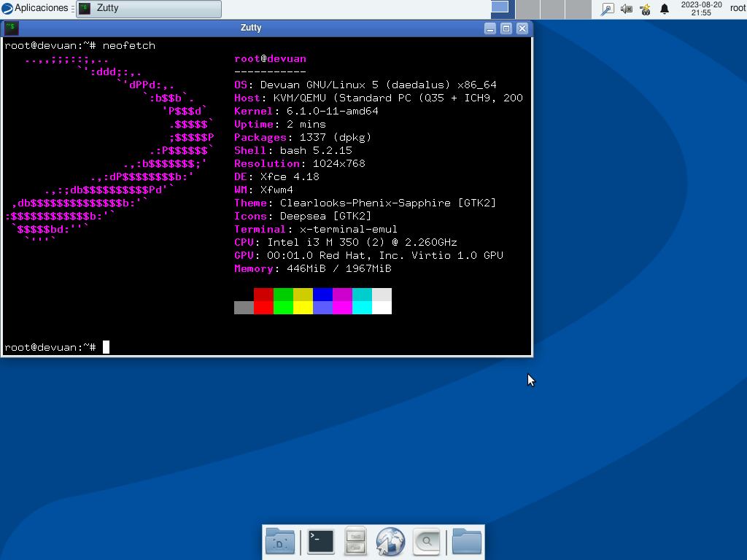Click the Resolution 1024x768 line
Image resolution: width=747 pixels, height=560 pixels.
pos(300,163)
